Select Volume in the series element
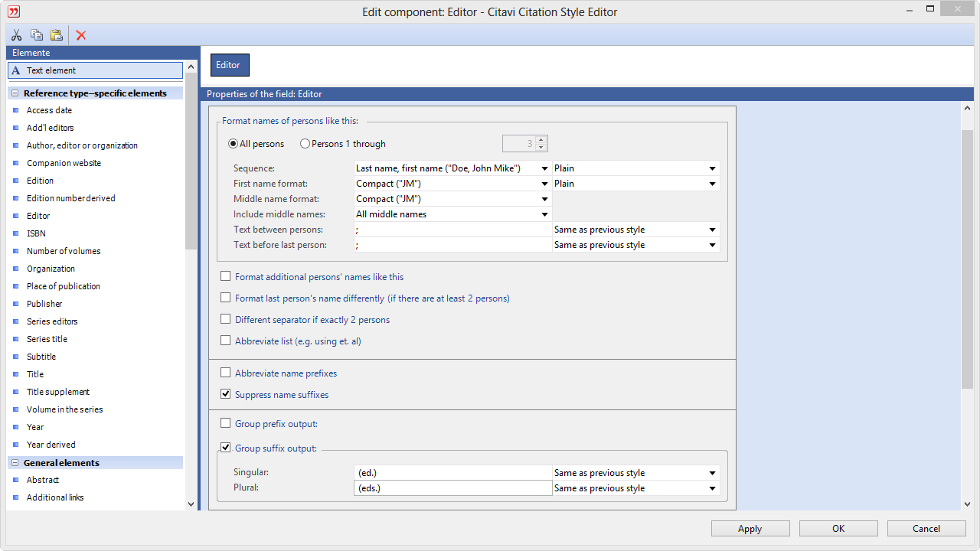This screenshot has width=980, height=551. pos(64,409)
